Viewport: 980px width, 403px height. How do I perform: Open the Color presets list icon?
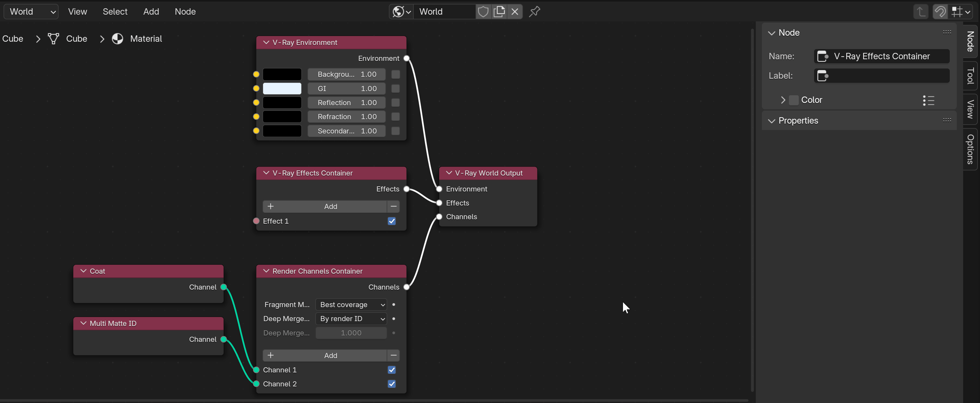tap(928, 100)
